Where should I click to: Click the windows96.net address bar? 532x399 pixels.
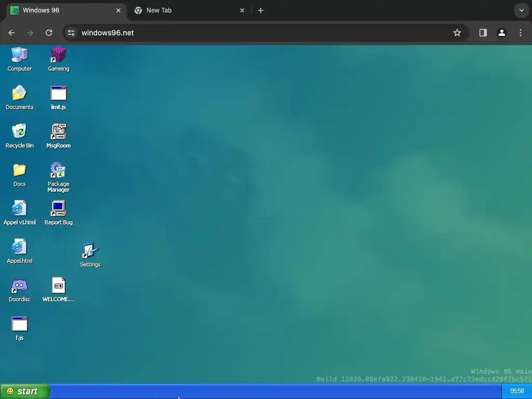(267, 33)
